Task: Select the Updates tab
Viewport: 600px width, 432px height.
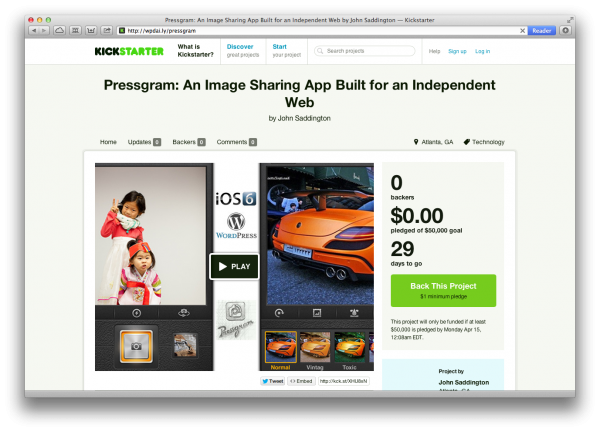Action: click(144, 142)
